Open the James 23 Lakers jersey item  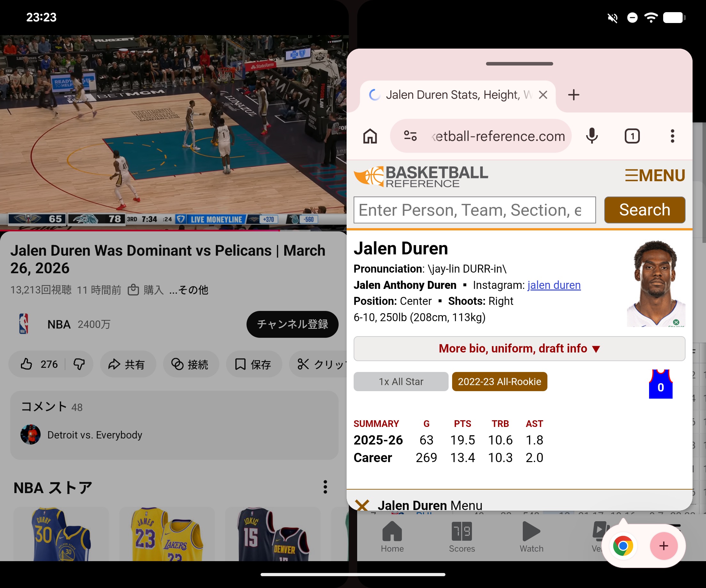167,534
